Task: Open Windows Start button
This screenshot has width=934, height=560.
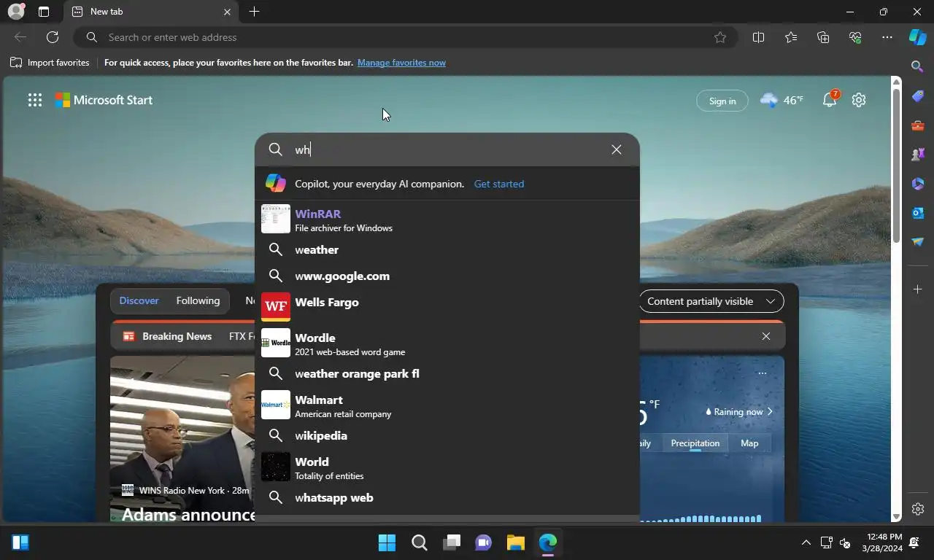Action: pos(387,542)
